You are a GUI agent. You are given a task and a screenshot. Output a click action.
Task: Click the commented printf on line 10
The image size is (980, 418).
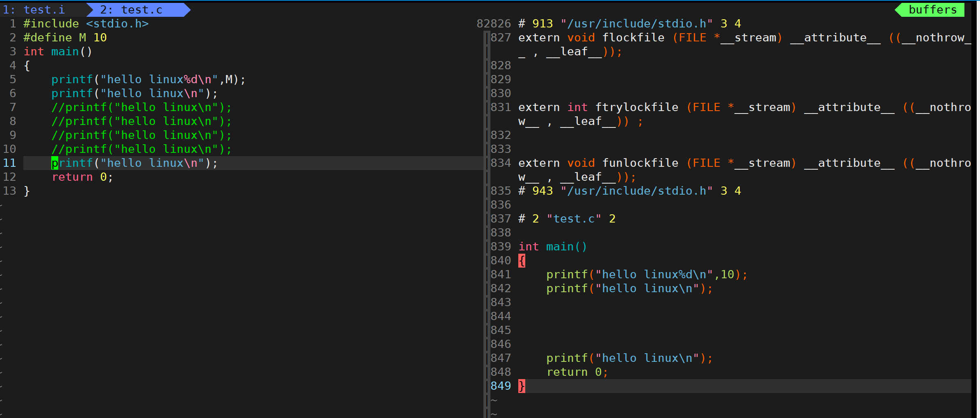[x=141, y=149]
